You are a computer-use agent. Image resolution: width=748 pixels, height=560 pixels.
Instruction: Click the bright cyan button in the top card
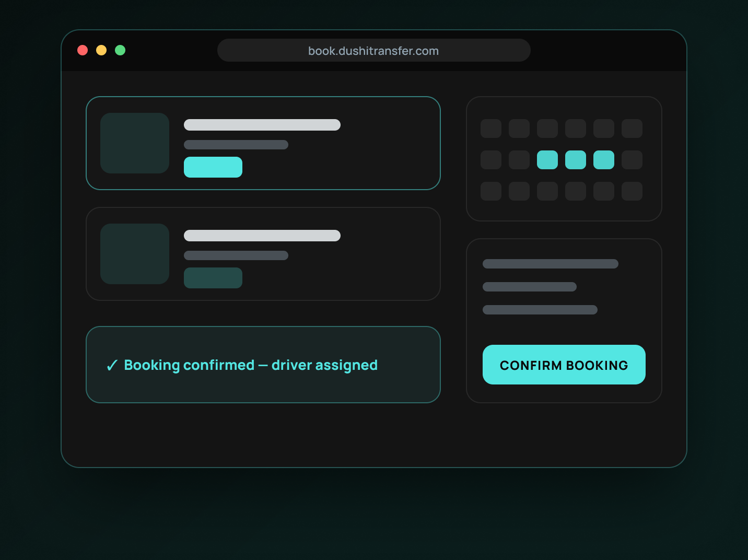point(213,167)
